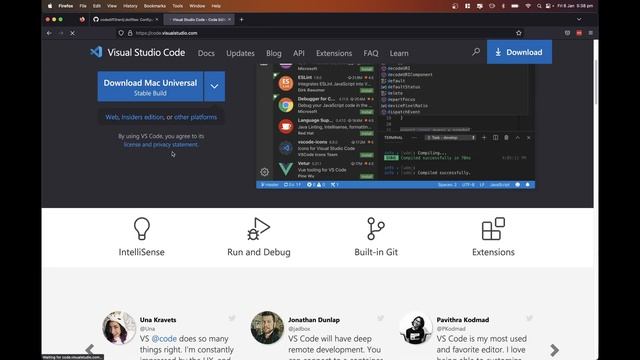640x360 pixels.
Task: Show next testimonials with right arrow
Action: point(554,350)
